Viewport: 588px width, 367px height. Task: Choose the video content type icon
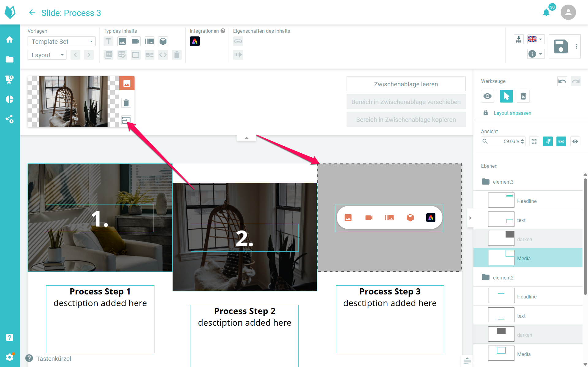(135, 41)
